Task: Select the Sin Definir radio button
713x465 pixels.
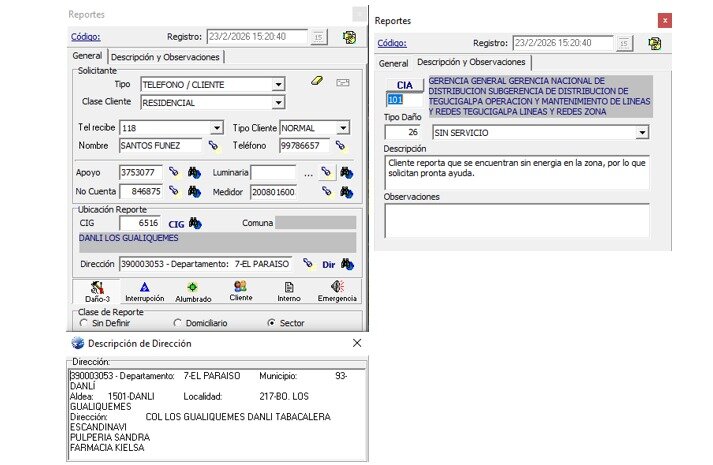Action: [x=84, y=323]
